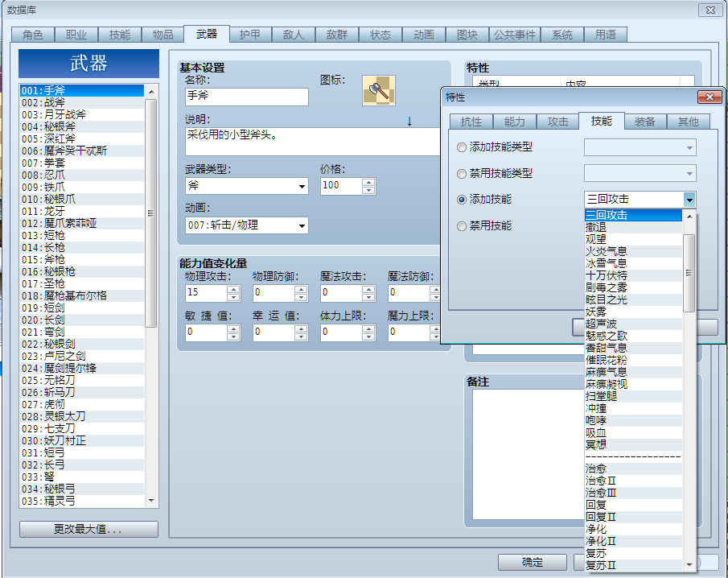Click the 价格 field showing 100
This screenshot has height=578, width=728.
point(341,186)
